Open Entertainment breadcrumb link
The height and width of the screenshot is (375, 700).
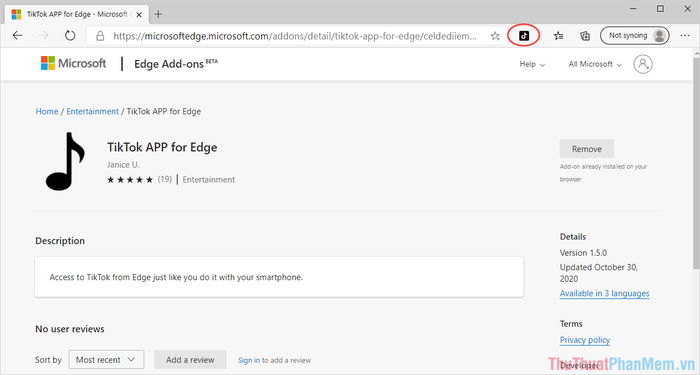(92, 112)
